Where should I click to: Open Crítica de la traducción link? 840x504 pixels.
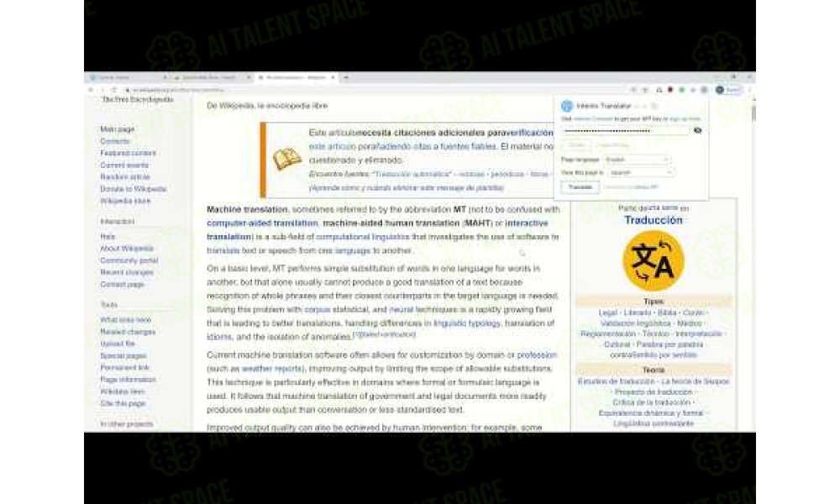tap(652, 402)
